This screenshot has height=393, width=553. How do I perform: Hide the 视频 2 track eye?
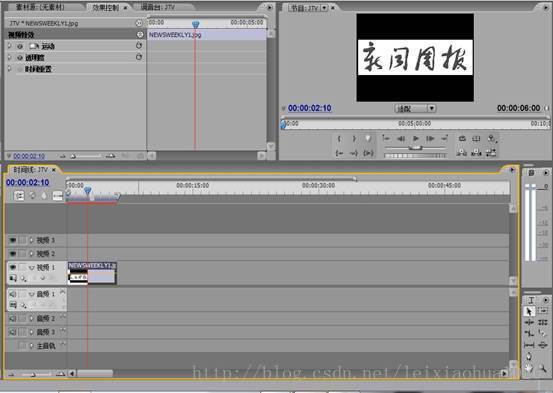[x=13, y=254]
